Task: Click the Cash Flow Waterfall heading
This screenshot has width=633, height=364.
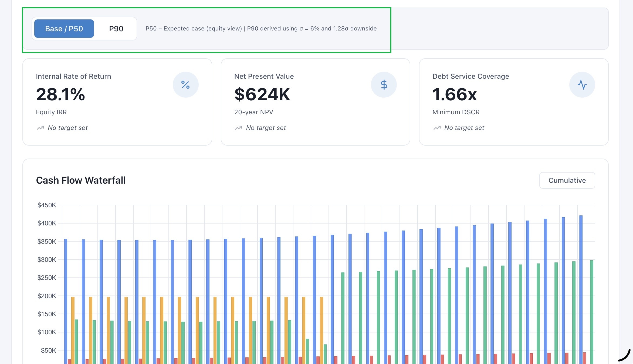Action: [x=81, y=180]
